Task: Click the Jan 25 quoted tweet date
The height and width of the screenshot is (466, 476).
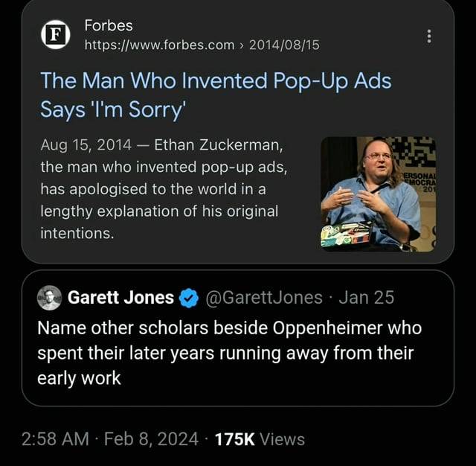Action: pos(366,299)
